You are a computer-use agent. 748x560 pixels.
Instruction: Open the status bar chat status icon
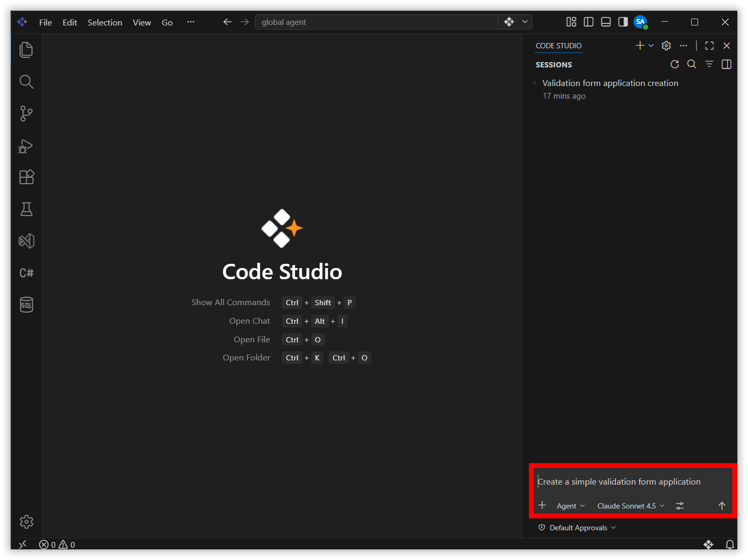click(x=709, y=545)
